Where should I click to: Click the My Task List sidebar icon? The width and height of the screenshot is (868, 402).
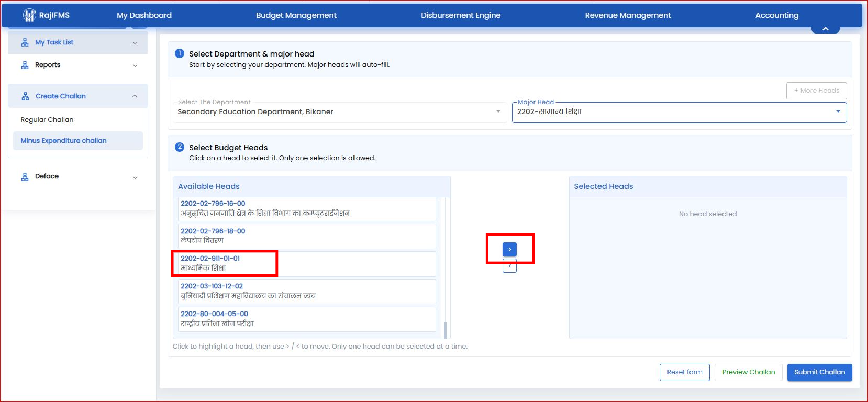click(x=25, y=42)
